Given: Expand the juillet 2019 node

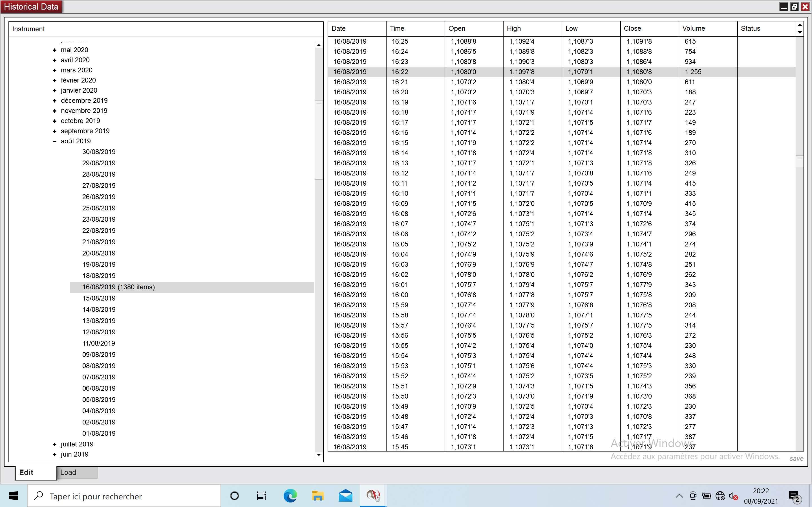Looking at the screenshot, I should pos(55,444).
